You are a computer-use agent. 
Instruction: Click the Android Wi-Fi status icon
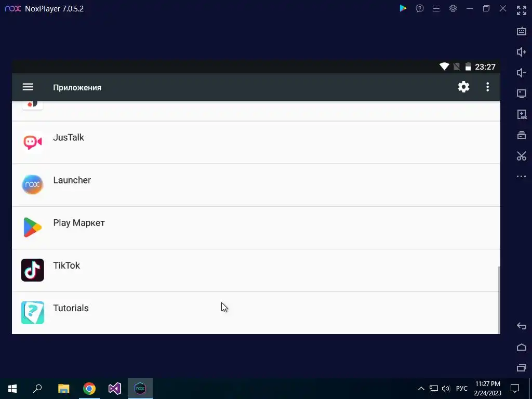pyautogui.click(x=444, y=66)
